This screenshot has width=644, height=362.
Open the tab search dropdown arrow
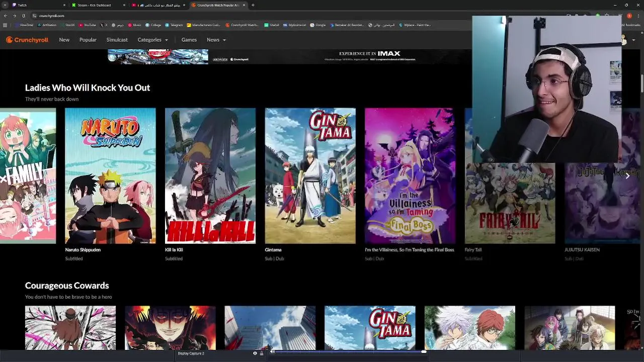[5, 5]
